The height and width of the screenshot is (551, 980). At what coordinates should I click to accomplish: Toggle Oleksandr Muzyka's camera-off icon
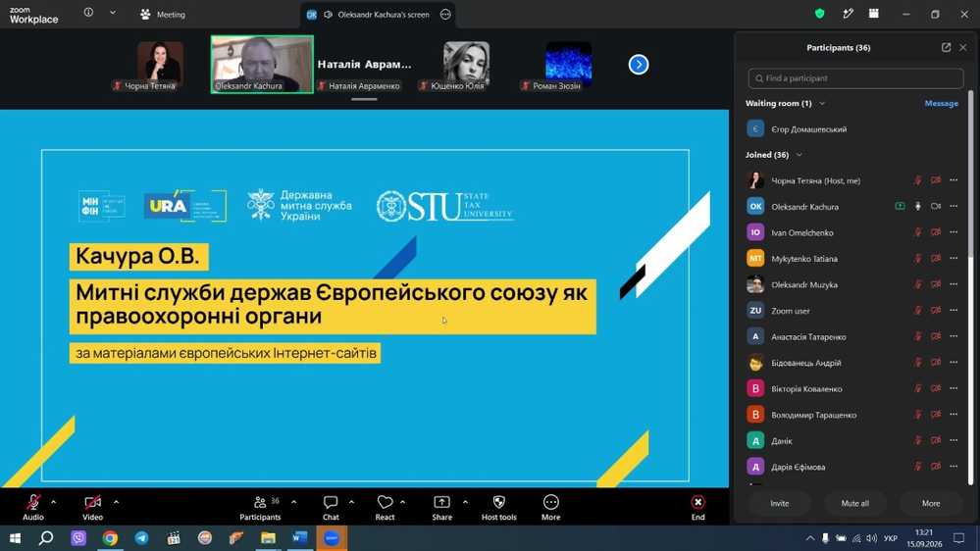point(936,284)
